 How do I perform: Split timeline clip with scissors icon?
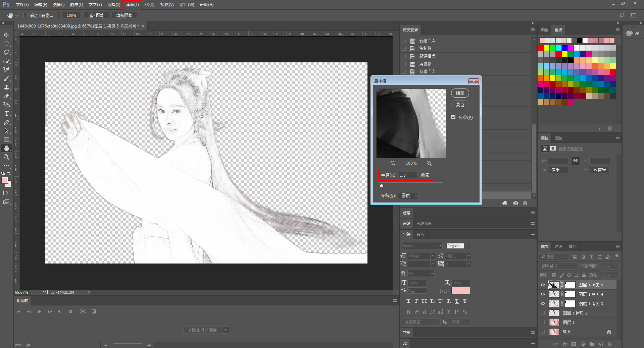(83, 311)
